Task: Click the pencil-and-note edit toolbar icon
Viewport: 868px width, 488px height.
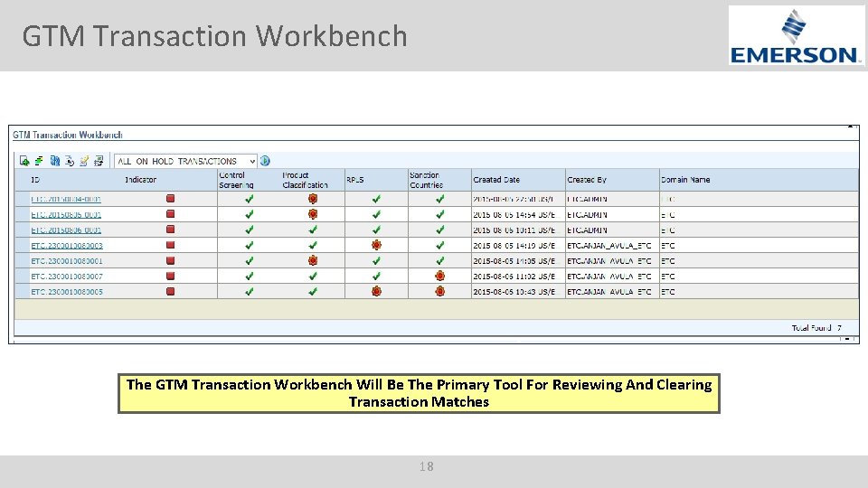Action: click(84, 161)
